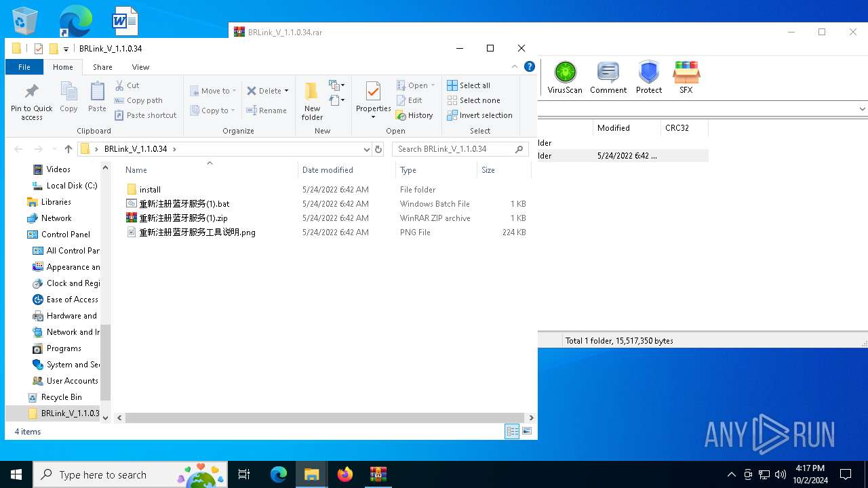868x488 pixels.
Task: Open the File menu tab
Action: (24, 67)
